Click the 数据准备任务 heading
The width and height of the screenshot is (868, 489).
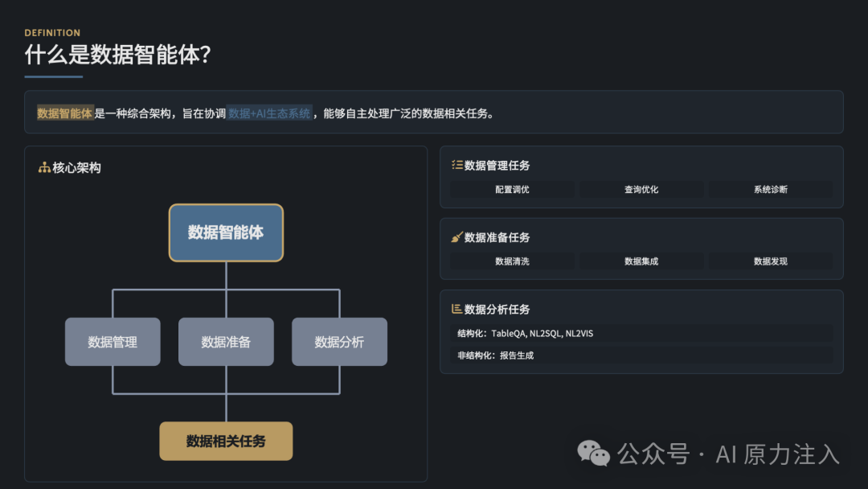[x=497, y=237]
